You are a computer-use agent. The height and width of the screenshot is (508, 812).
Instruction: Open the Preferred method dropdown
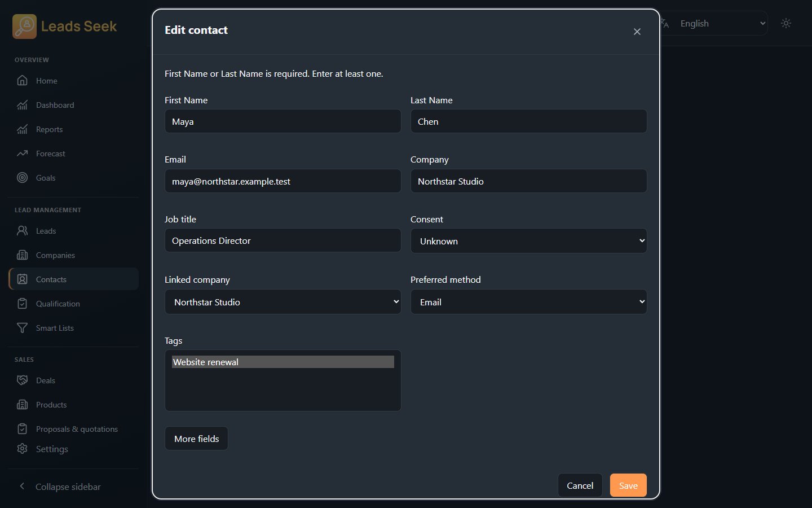pyautogui.click(x=528, y=302)
